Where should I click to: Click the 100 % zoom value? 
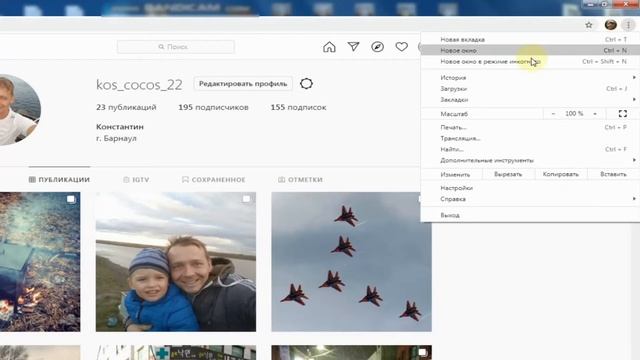[574, 113]
